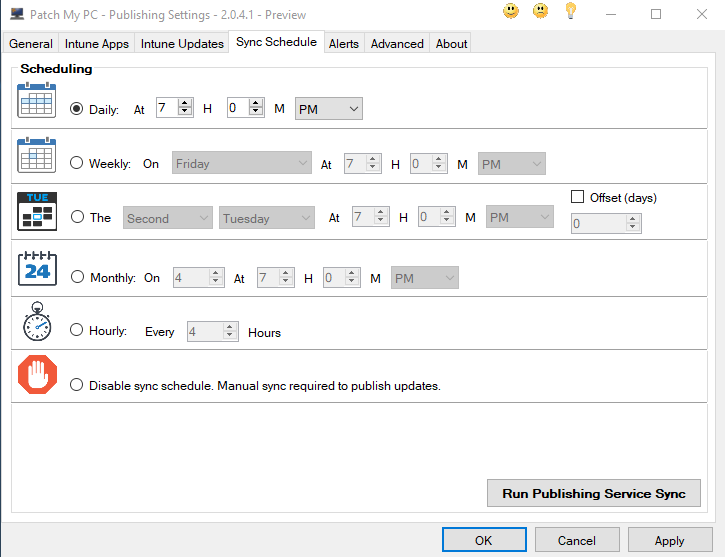
Task: Click the OK button
Action: [484, 540]
